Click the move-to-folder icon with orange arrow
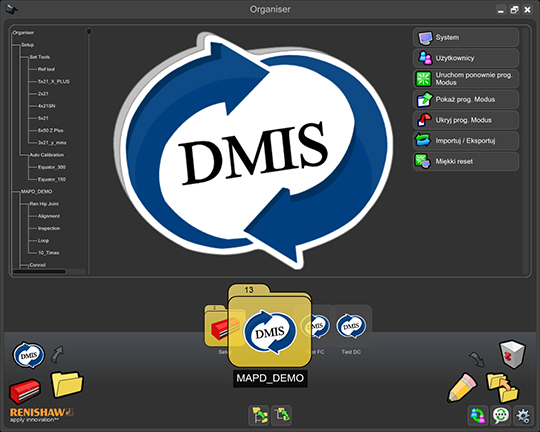Screen dimensions: 540x432 click(x=502, y=388)
